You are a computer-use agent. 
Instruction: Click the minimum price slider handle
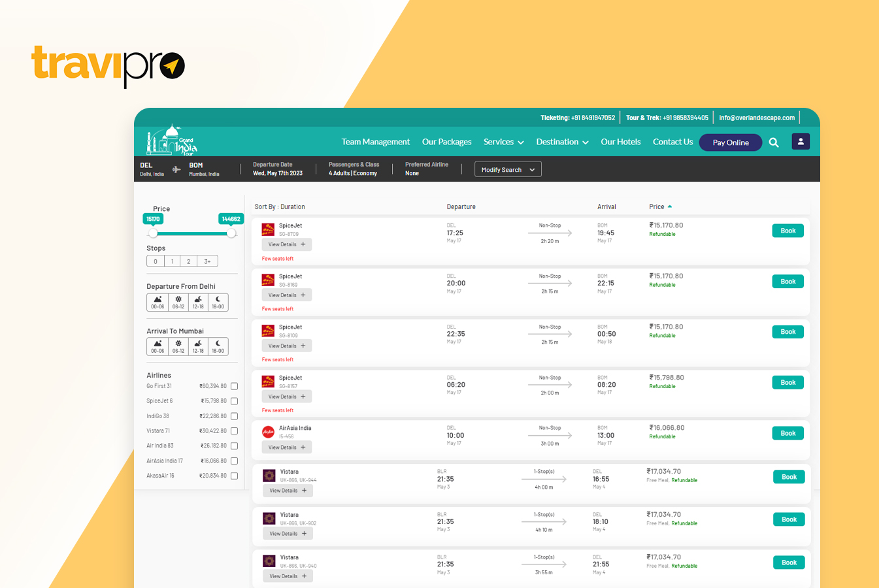[153, 233]
